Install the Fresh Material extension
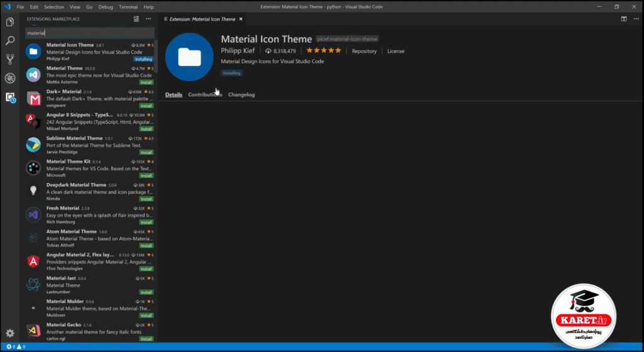644x352 pixels. [146, 223]
